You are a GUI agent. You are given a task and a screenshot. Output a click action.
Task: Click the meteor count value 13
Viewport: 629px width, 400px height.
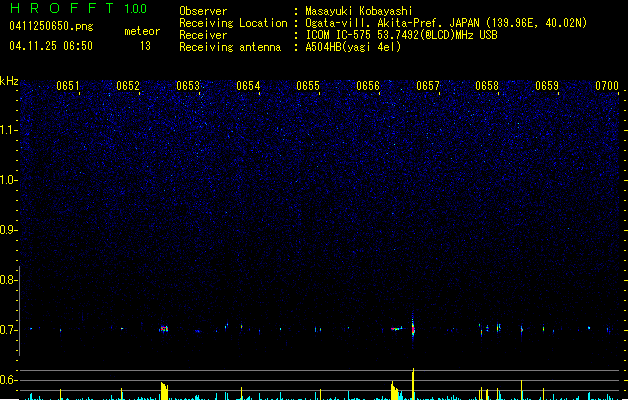click(x=145, y=46)
